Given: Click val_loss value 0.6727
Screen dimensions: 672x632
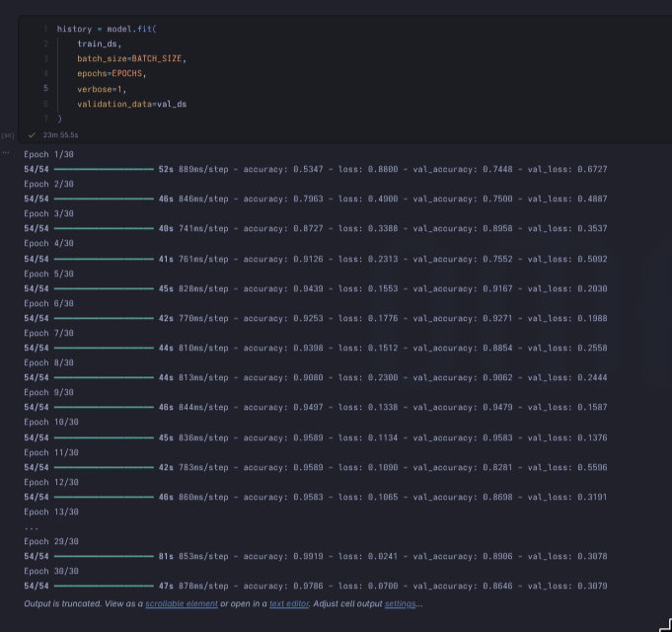Looking at the screenshot, I should pos(592,170).
